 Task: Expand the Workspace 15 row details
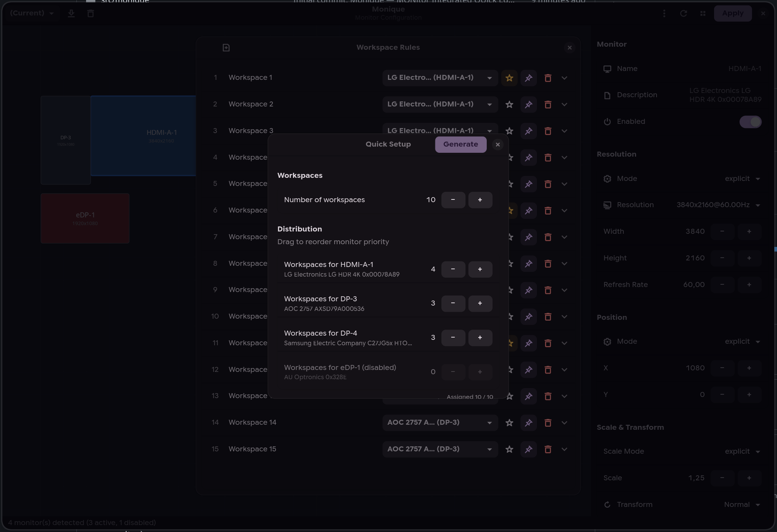coord(564,449)
